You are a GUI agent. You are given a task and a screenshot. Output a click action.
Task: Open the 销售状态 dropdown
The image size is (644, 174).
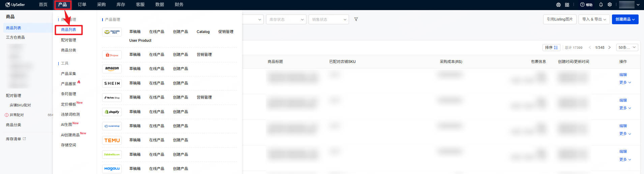(329, 19)
